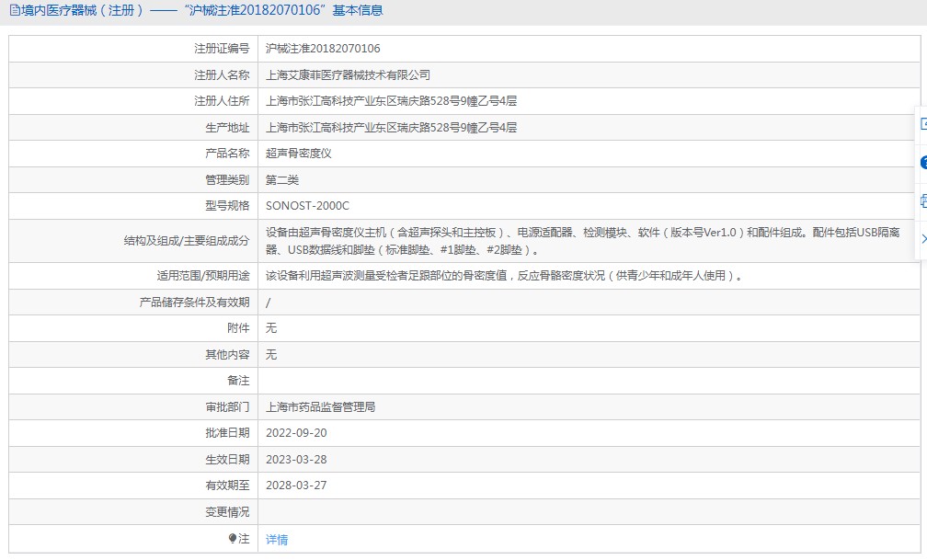
Task: Select registration number 沪械注准20182070106 in table
Action: pos(323,49)
